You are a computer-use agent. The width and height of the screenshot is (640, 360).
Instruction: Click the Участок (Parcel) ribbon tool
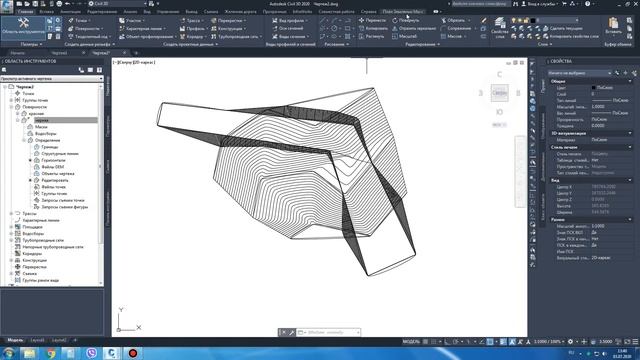tap(131, 20)
